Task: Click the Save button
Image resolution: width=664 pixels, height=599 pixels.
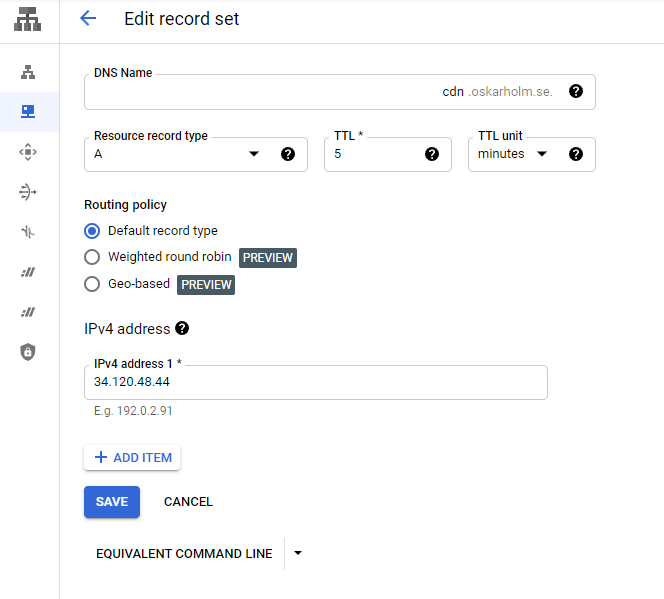Action: coord(112,502)
